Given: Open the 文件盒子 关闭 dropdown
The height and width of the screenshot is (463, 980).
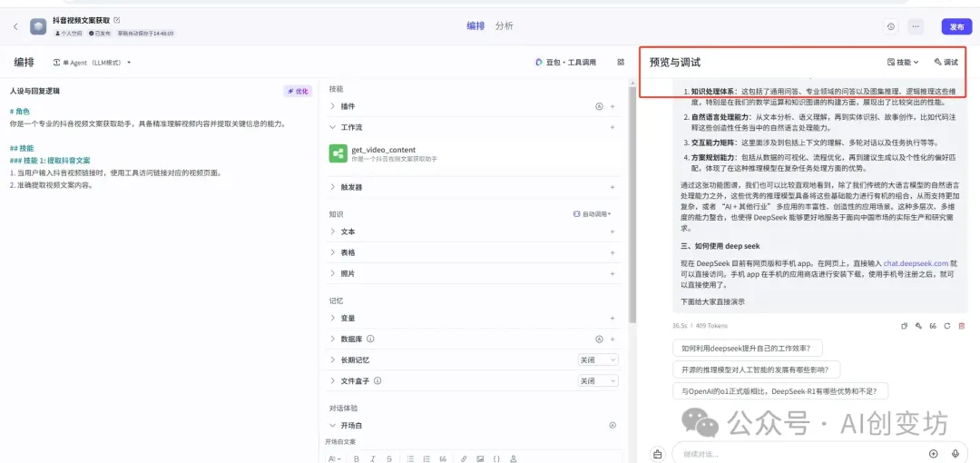Looking at the screenshot, I should pyautogui.click(x=598, y=380).
